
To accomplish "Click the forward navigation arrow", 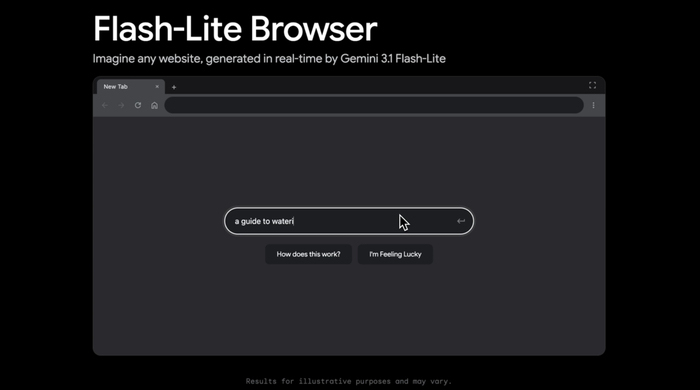I will [x=121, y=105].
